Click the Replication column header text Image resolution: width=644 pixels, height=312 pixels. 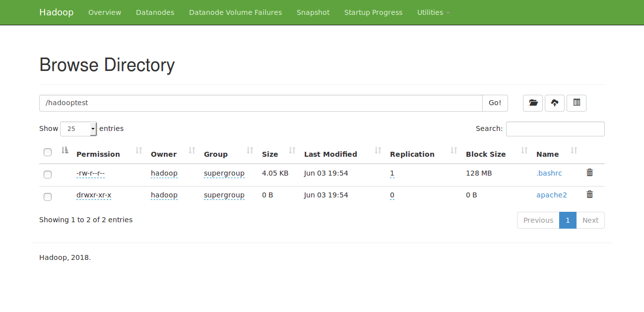pyautogui.click(x=412, y=154)
